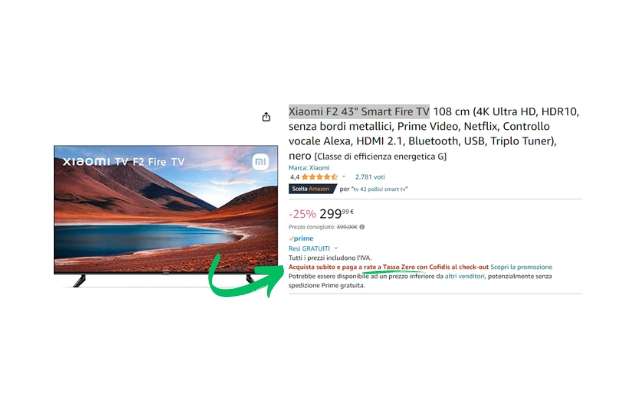Open the Resi GRATUITI returns link
The width and height of the screenshot is (640, 400).
click(x=309, y=248)
